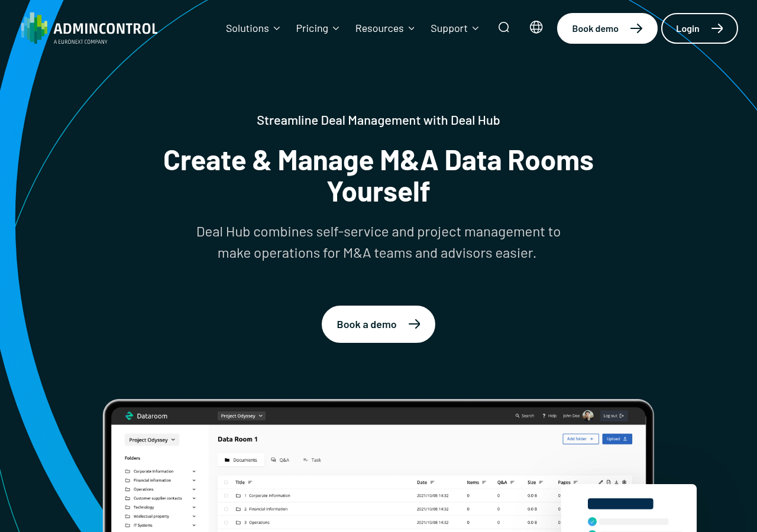Screen dimensions: 757x532
Task: Expand the Technology folder chevron
Action: coord(194,507)
